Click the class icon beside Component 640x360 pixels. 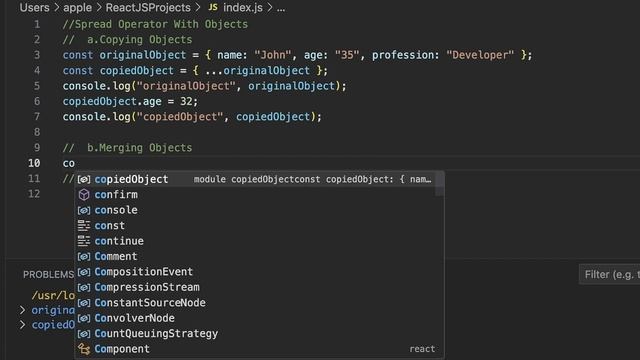point(84,349)
